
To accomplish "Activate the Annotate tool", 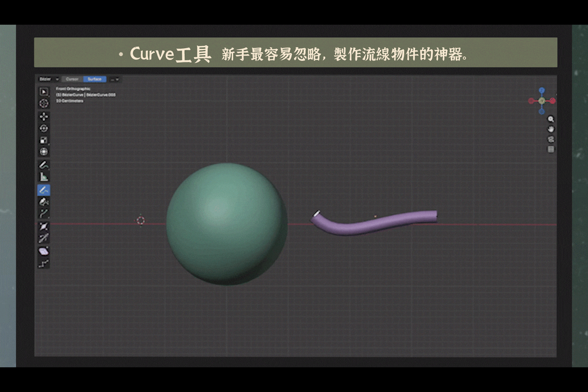I will coord(44,165).
